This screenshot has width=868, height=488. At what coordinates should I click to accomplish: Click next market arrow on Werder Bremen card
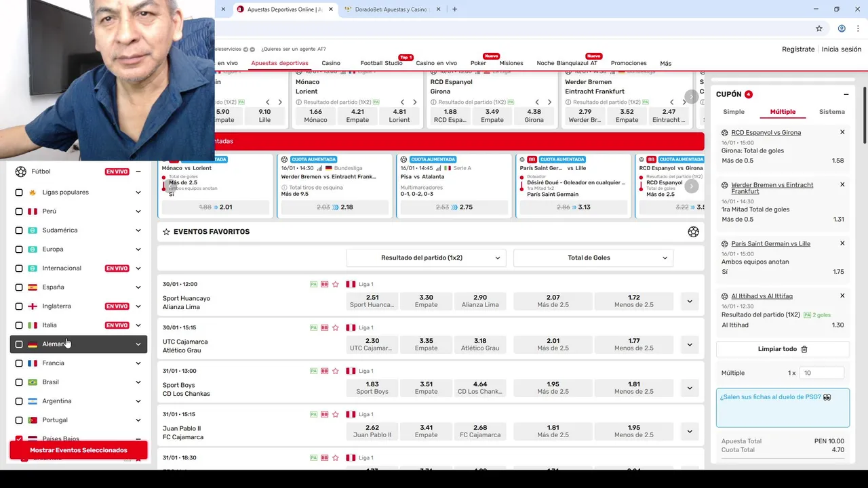pyautogui.click(x=684, y=102)
